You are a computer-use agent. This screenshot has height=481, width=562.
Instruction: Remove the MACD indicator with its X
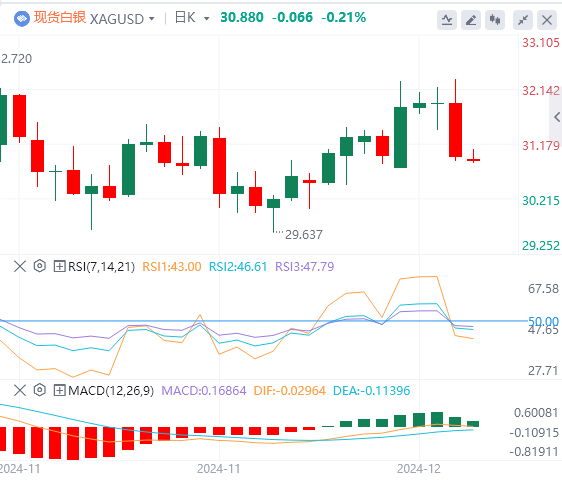click(20, 390)
